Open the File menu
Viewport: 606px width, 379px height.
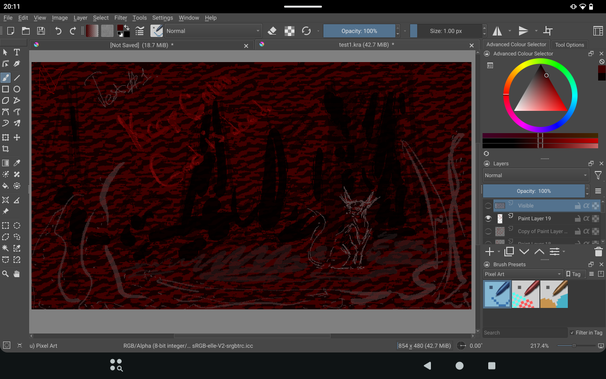[x=8, y=18]
